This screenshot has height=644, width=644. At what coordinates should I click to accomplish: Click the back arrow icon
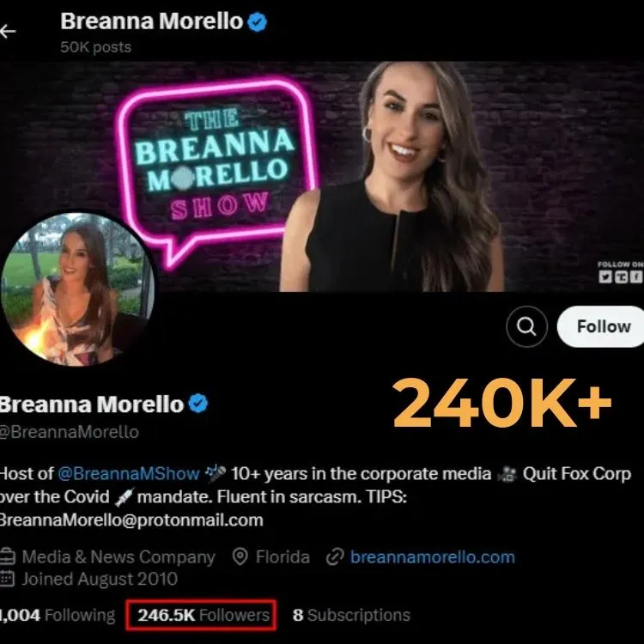(x=8, y=31)
